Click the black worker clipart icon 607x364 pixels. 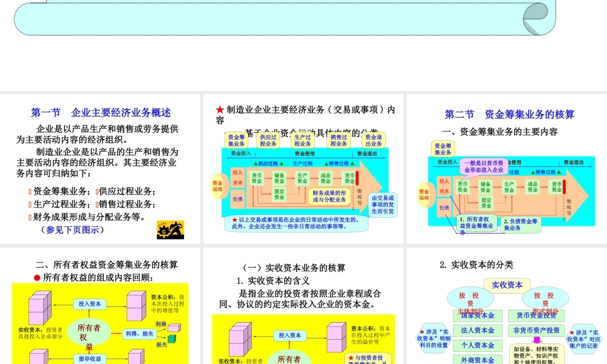171,231
